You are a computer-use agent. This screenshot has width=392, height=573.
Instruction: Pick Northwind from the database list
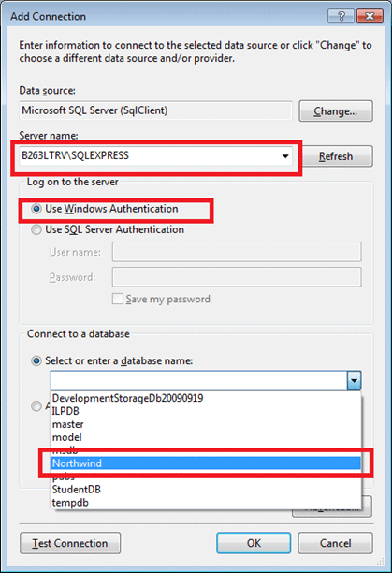[206, 463]
